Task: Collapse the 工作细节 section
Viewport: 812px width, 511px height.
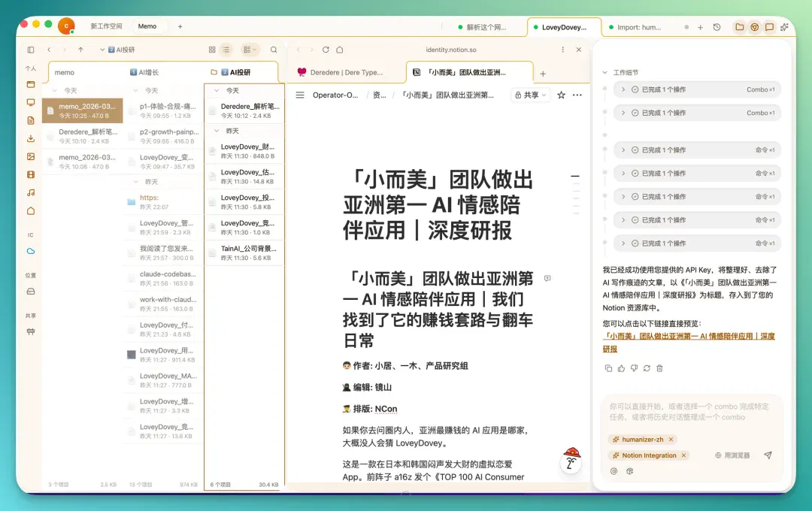Action: point(604,72)
